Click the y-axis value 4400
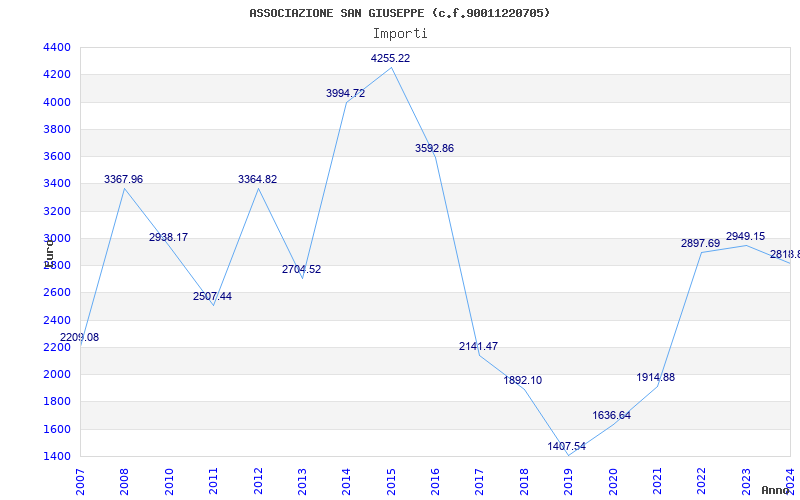Viewport: 800px width, 500px height. [57, 47]
